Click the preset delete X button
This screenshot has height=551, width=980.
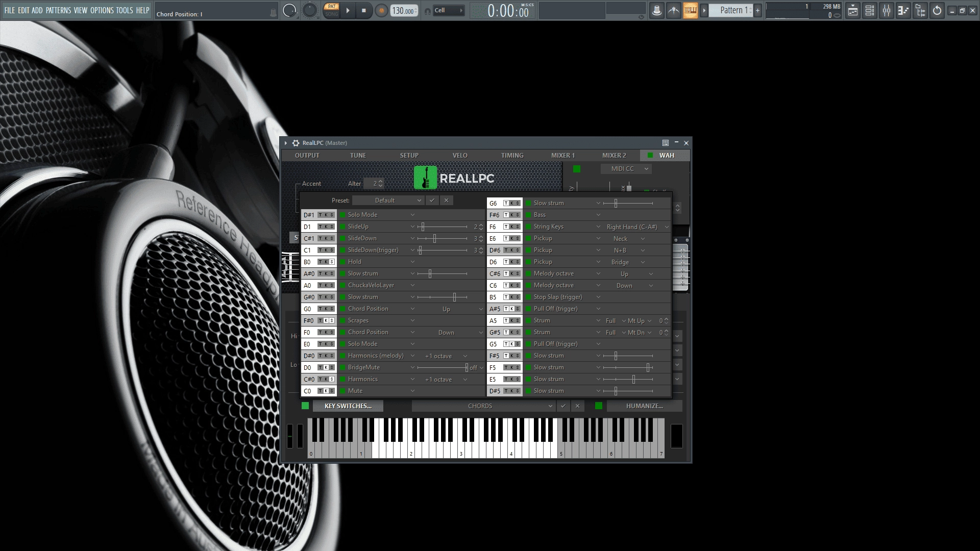pos(446,201)
